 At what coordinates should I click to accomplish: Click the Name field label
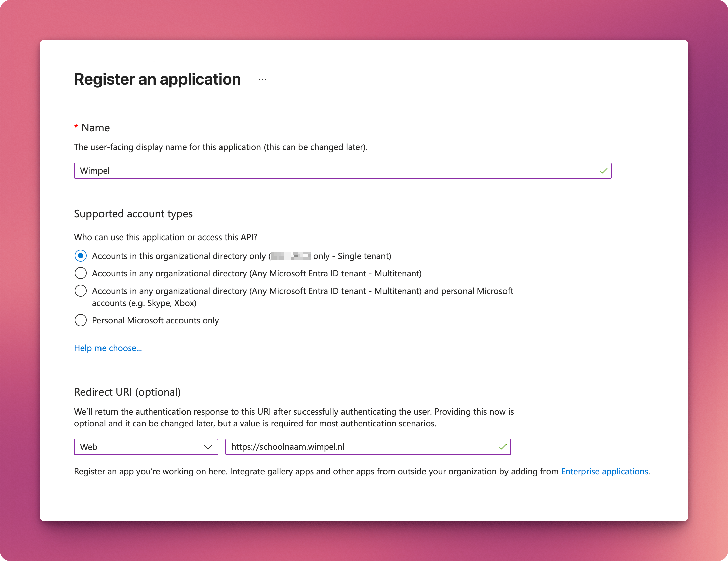(x=95, y=128)
